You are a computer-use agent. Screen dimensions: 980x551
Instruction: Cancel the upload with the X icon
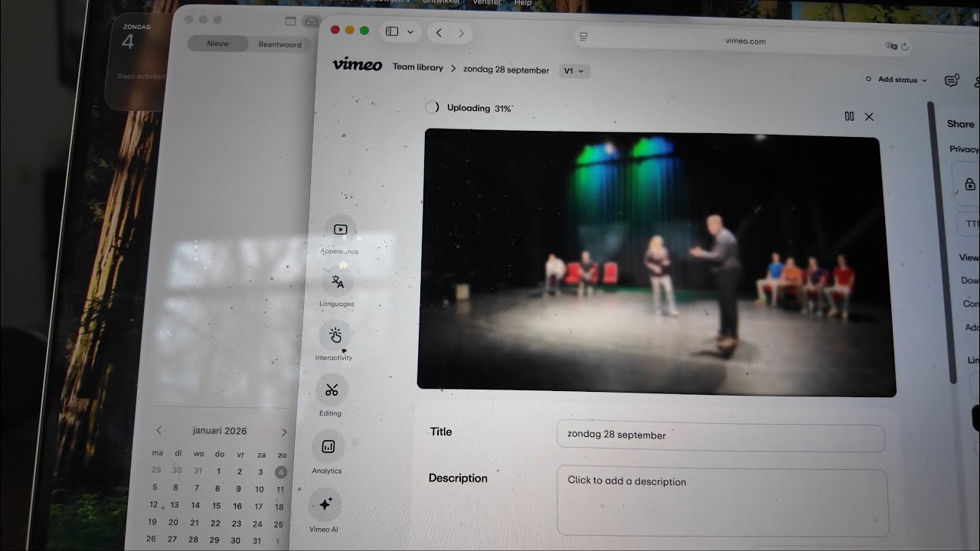pos(869,116)
